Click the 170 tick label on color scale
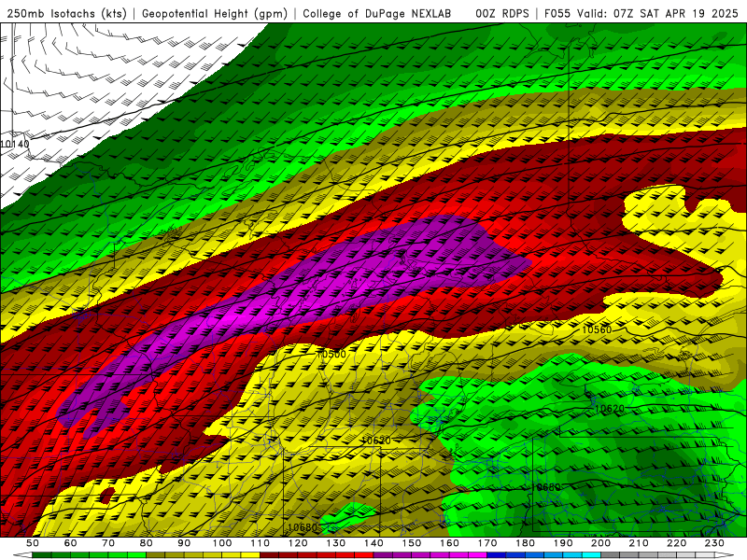The width and height of the screenshot is (747, 560). (486, 543)
